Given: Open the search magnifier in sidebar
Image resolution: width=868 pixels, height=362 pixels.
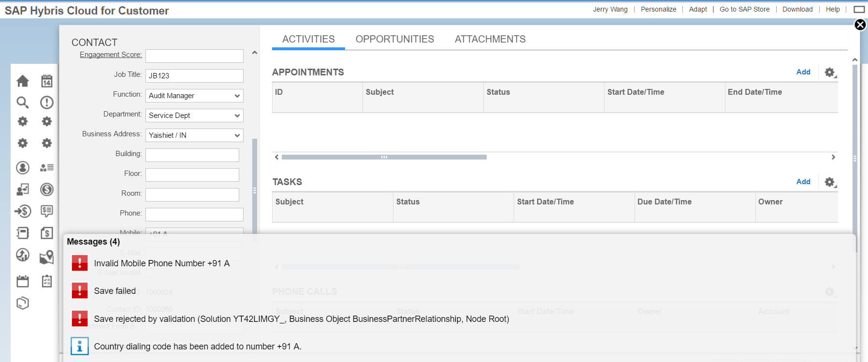Looking at the screenshot, I should [x=23, y=102].
